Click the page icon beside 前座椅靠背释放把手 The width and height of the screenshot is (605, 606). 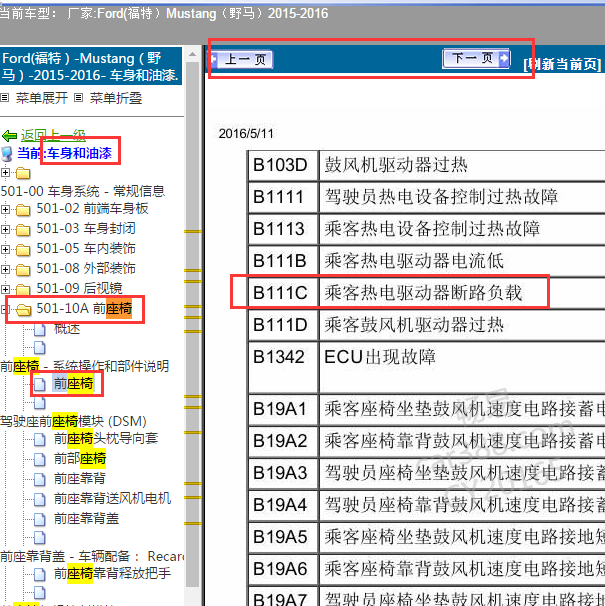tap(39, 575)
